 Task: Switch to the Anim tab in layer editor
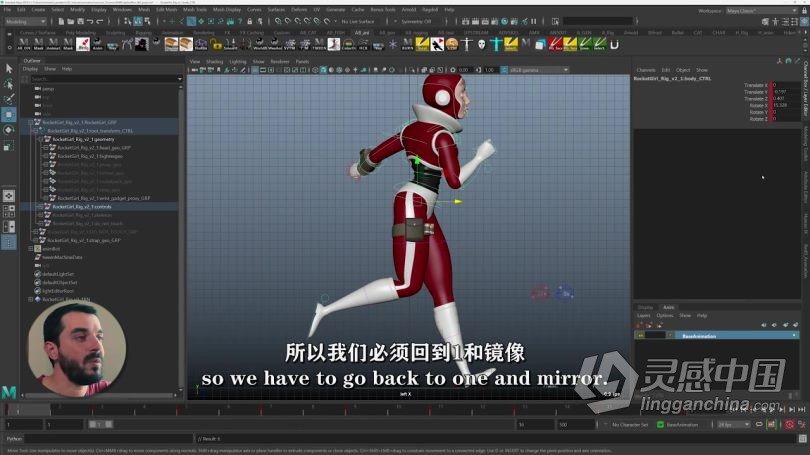click(x=668, y=307)
